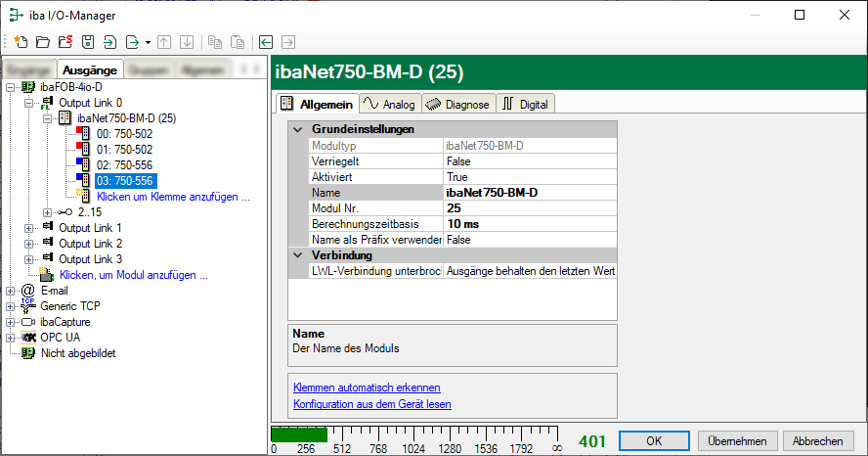Collapse the ibaNet750-BM-D (25) tree node
Viewport: 868px width, 456px height.
click(48, 118)
